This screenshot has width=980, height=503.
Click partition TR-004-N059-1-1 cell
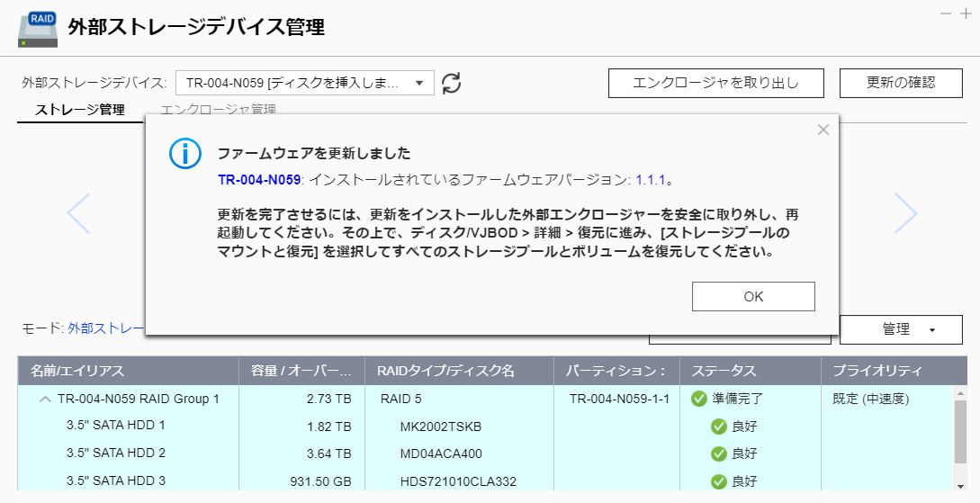tap(619, 399)
